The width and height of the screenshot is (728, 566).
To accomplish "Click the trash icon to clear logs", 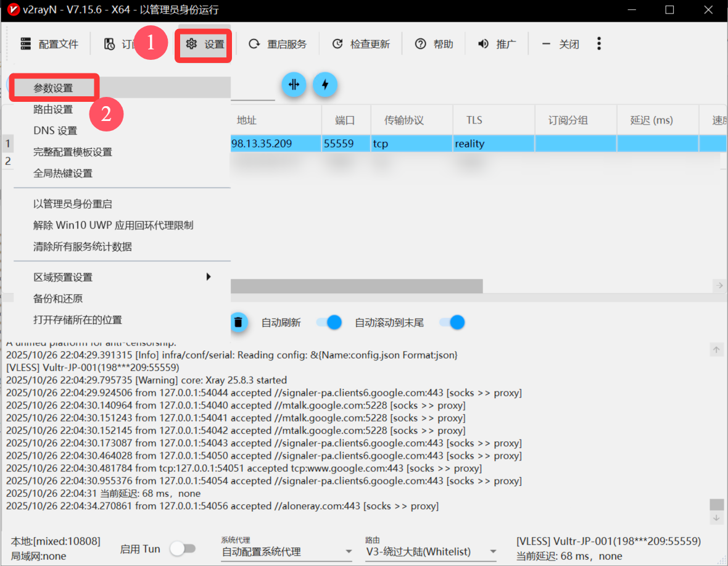I will pyautogui.click(x=238, y=322).
